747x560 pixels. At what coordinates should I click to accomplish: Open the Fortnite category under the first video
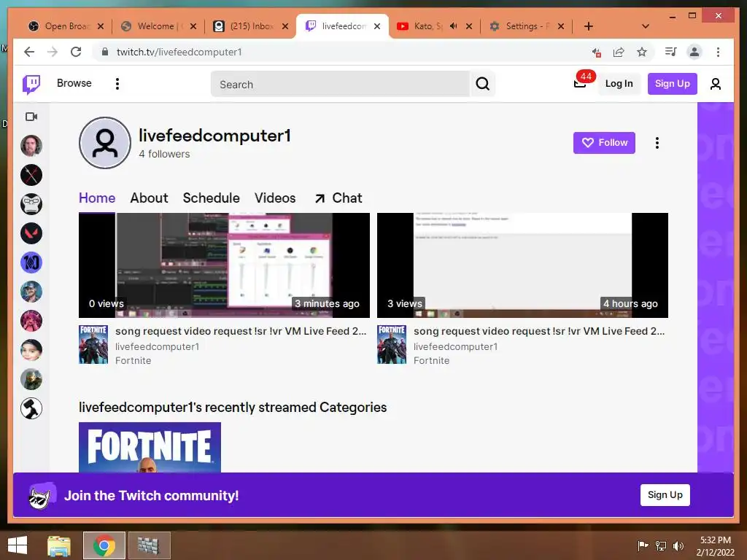point(133,360)
